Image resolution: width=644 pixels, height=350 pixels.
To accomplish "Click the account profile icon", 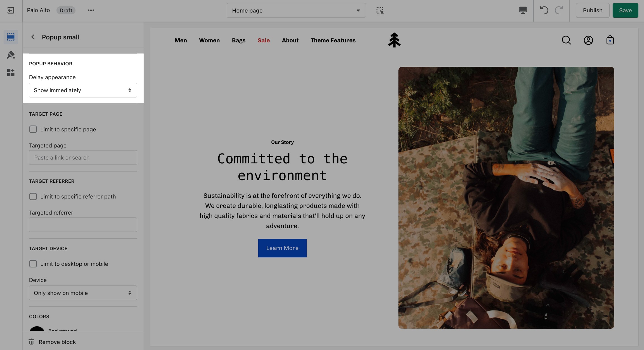I will click(x=588, y=40).
